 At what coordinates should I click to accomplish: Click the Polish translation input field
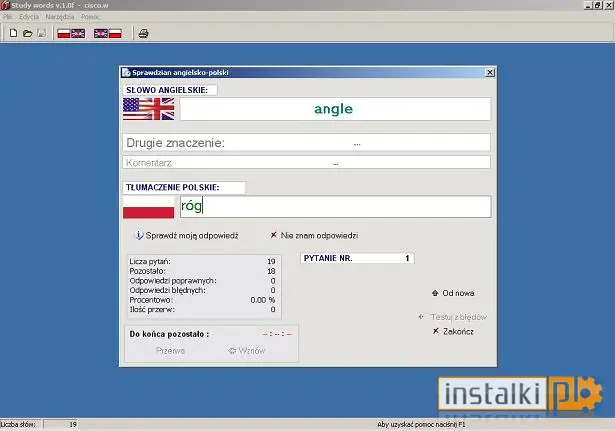(335, 207)
